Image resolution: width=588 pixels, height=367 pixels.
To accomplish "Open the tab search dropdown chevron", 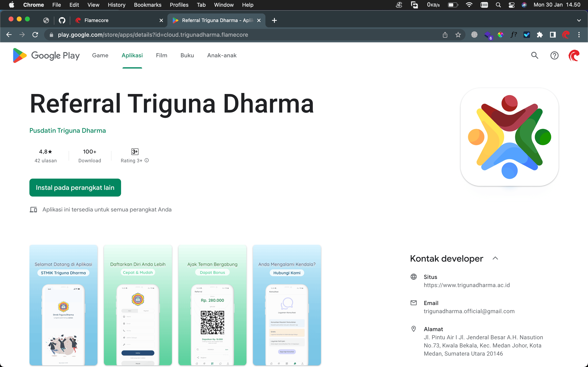I will [x=579, y=20].
